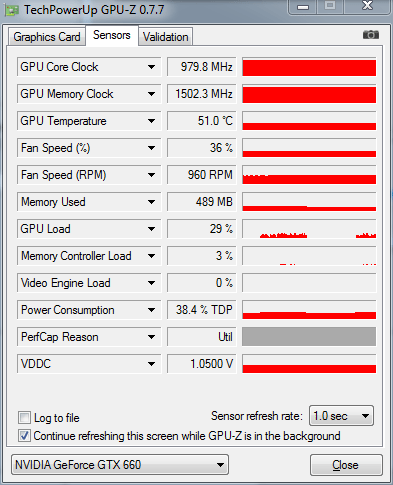Click the GPU-Z app icon in title bar

coord(11,11)
